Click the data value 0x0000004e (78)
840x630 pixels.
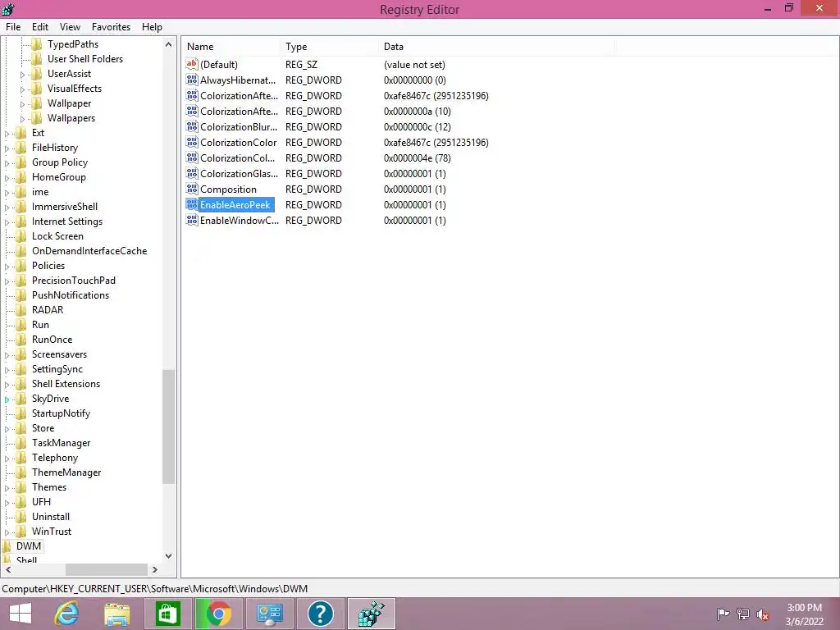click(417, 158)
